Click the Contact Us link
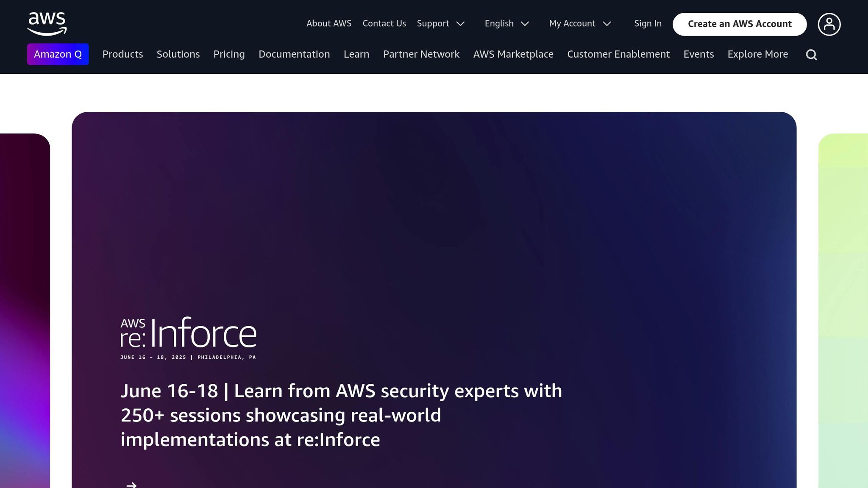This screenshot has height=488, width=868. (x=384, y=24)
